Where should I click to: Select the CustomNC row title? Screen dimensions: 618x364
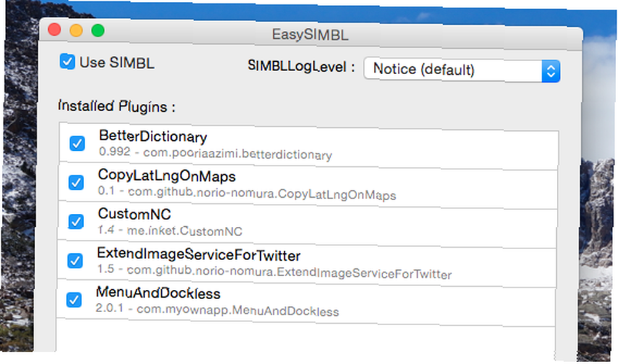click(134, 214)
